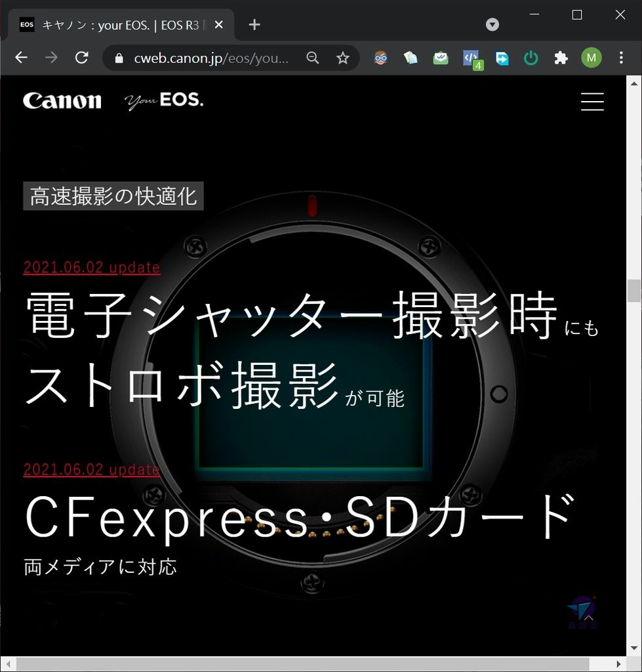Click the horizontal scrollbar thumb

click(x=302, y=664)
